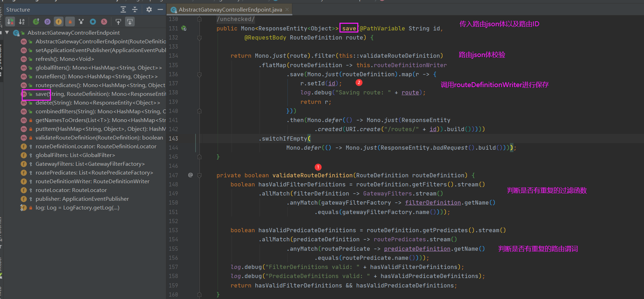This screenshot has height=299, width=644.
Task: Select the constructor AbstractGatewayControllerEndpoint(RouteDefinitio... in Structure
Action: tap(101, 42)
